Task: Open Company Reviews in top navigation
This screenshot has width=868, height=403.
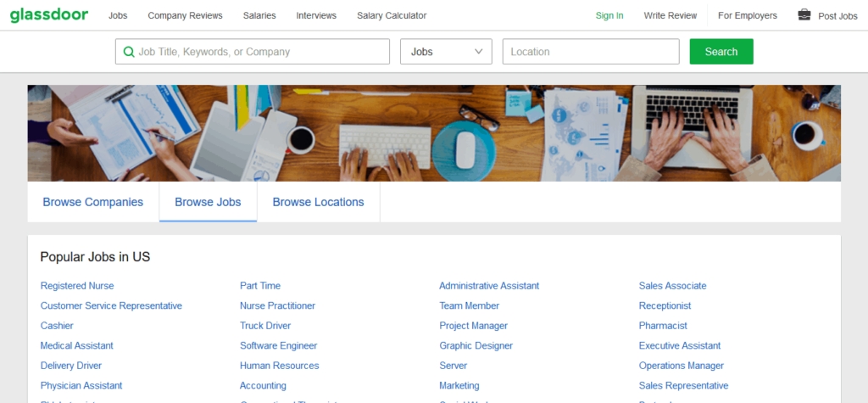Action: (x=185, y=15)
